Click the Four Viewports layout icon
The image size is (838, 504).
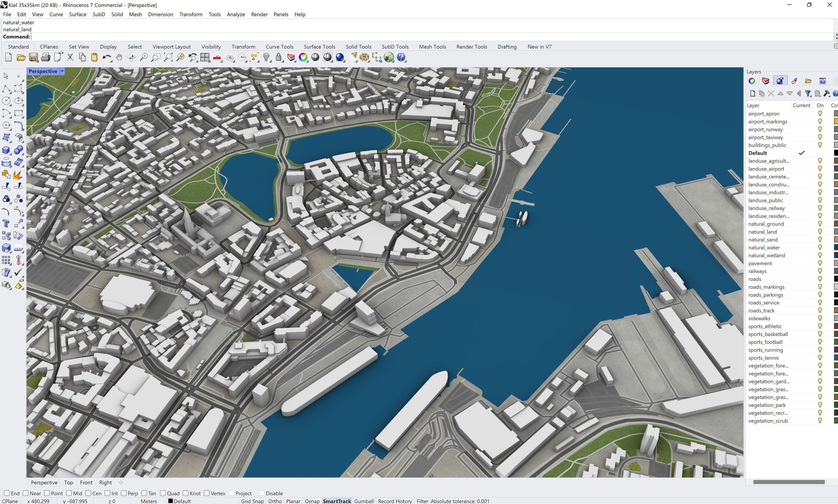(205, 57)
